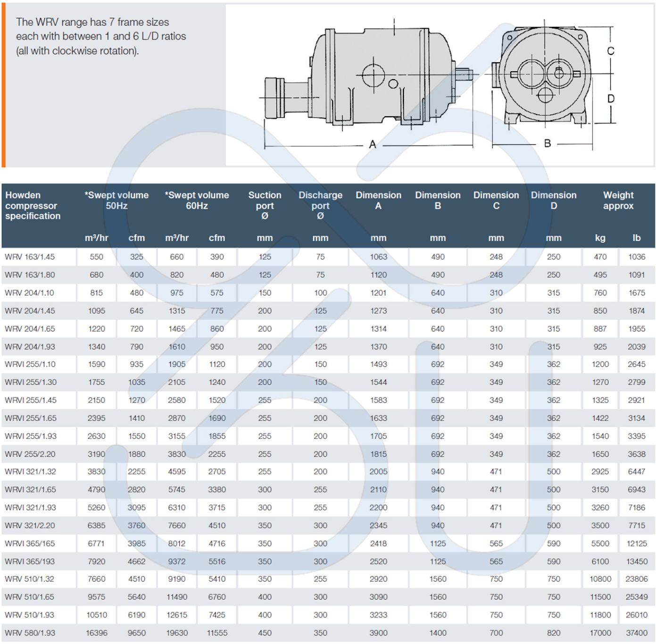Select the WRV 510/1.32 row label
The width and height of the screenshot is (656, 644).
(30, 579)
